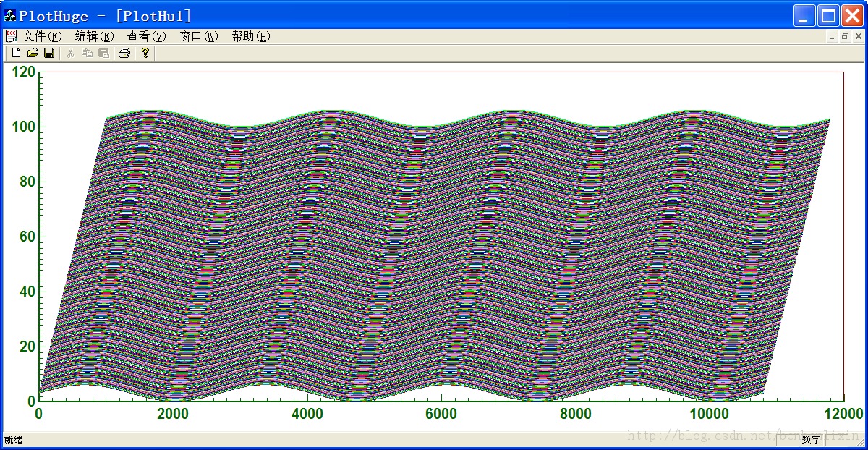Open About via question mark icon
The height and width of the screenshot is (450, 868).
[145, 53]
